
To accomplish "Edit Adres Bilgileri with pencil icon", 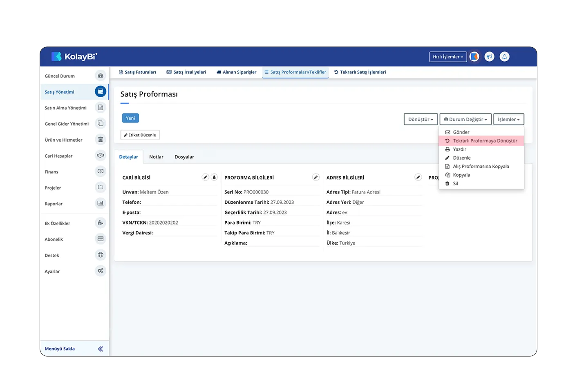I will 418,177.
